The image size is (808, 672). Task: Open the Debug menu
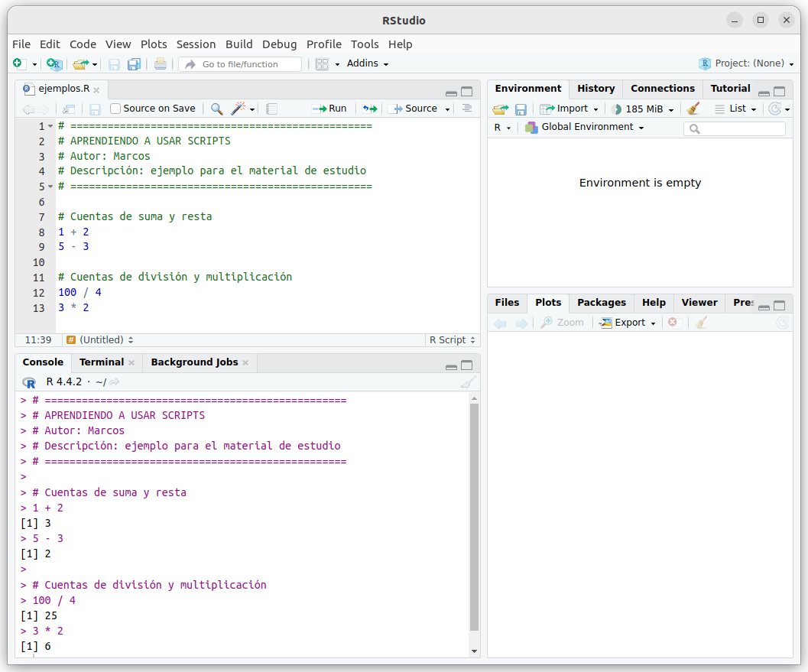pos(279,44)
